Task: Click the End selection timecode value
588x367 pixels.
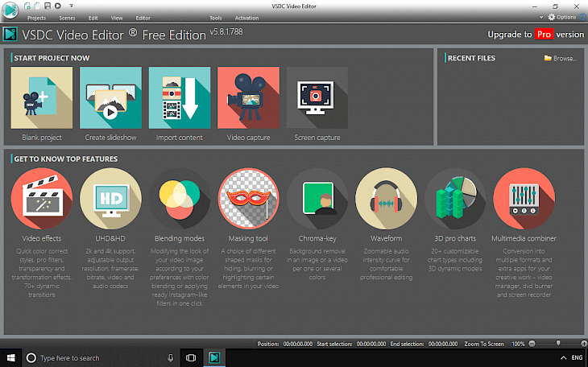Action: [443, 344]
